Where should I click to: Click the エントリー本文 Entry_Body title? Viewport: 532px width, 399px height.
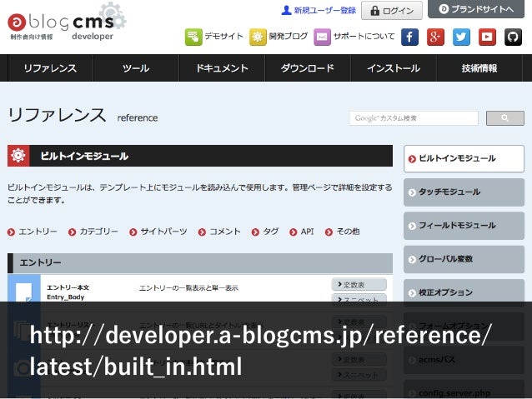pos(68,292)
